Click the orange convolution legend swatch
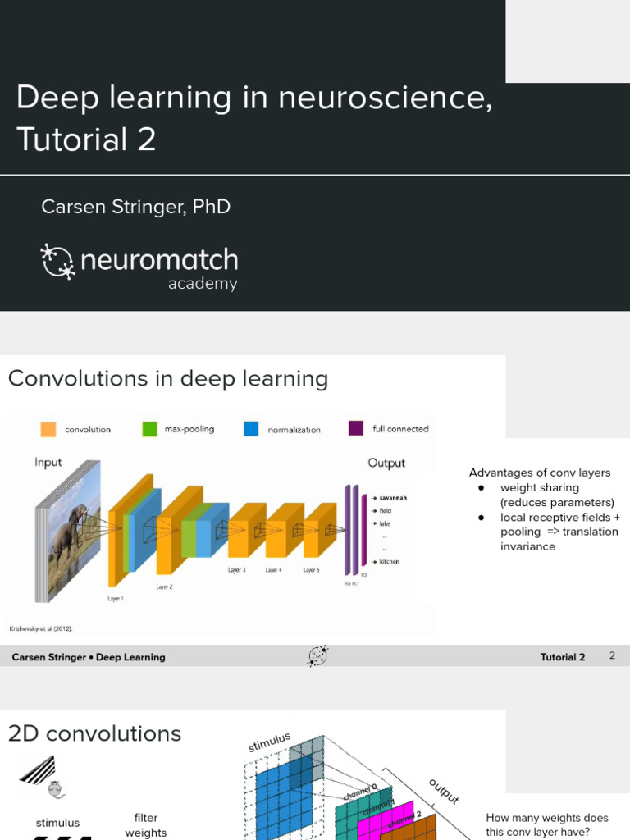 pos(48,429)
